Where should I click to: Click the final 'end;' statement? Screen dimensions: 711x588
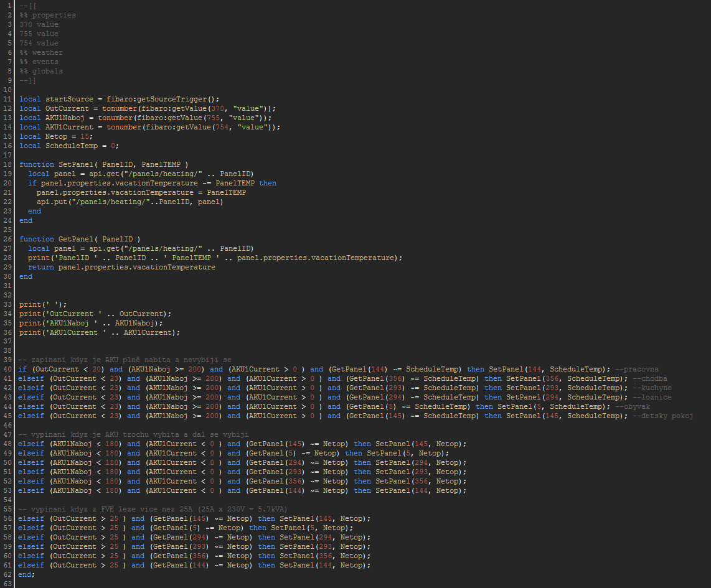(x=27, y=574)
